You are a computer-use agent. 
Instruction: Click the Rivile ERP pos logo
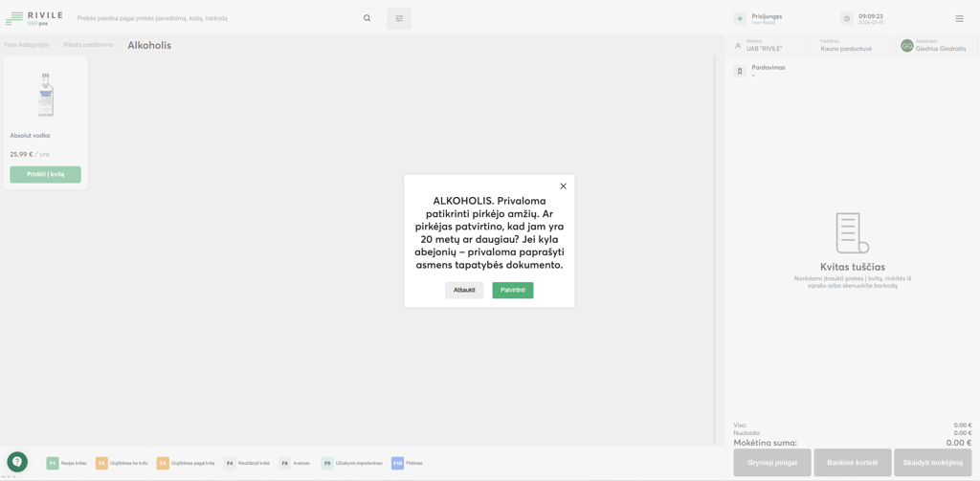(34, 18)
